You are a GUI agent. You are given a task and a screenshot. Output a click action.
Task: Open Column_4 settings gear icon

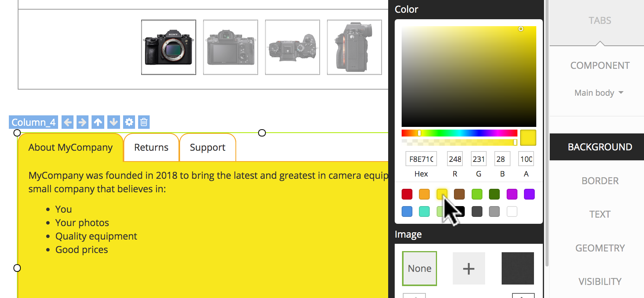click(129, 122)
